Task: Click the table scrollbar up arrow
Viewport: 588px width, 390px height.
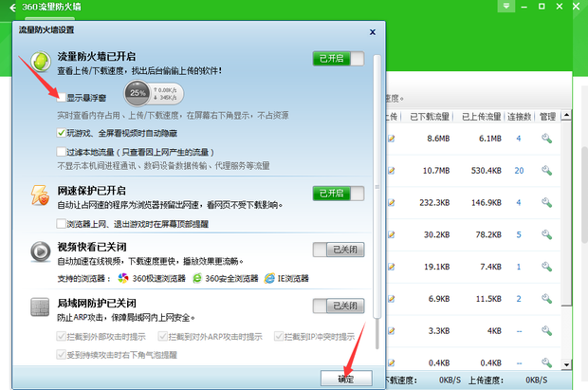Action: tap(566, 115)
